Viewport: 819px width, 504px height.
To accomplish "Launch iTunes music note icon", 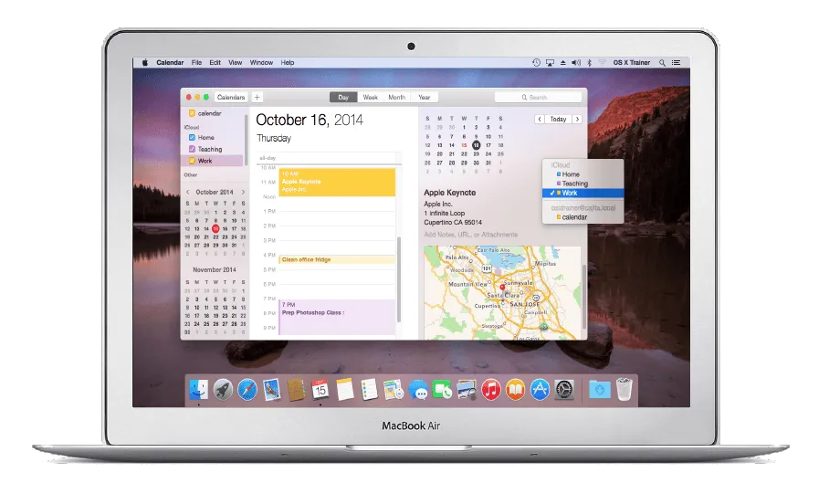I will pyautogui.click(x=490, y=390).
